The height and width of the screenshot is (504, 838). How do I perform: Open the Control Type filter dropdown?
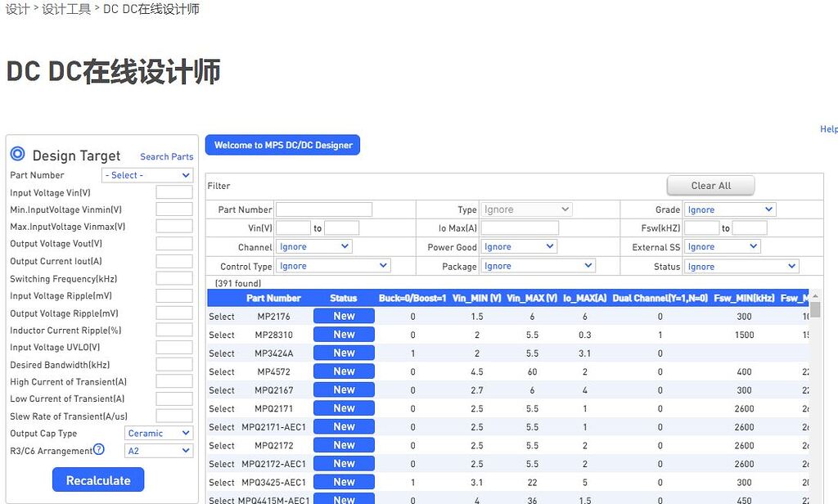tap(333, 265)
